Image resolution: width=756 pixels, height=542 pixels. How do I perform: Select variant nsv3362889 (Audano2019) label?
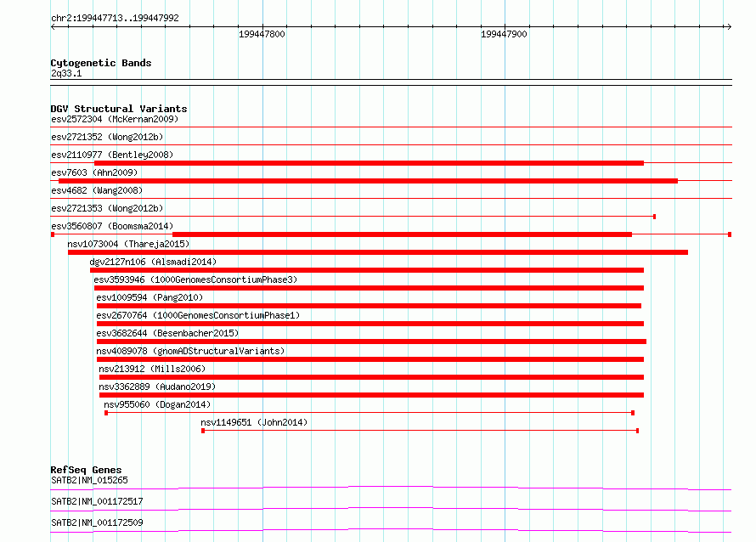tap(157, 387)
